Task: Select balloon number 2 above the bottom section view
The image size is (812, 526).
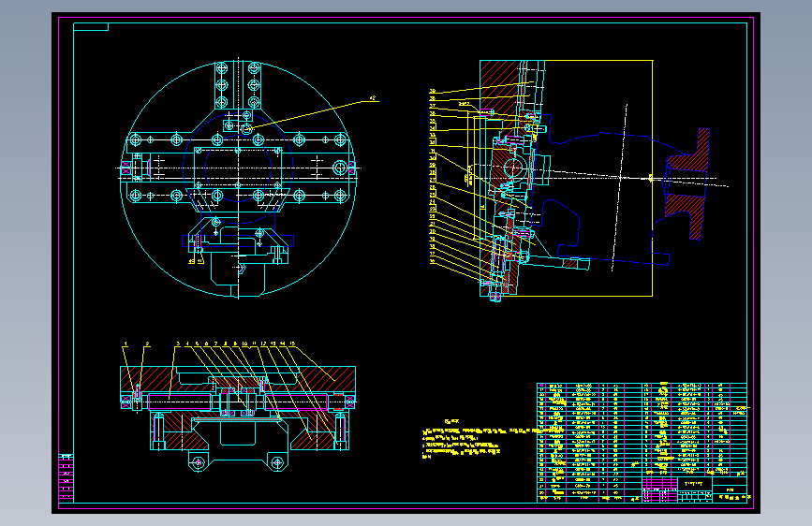Action: 147,343
